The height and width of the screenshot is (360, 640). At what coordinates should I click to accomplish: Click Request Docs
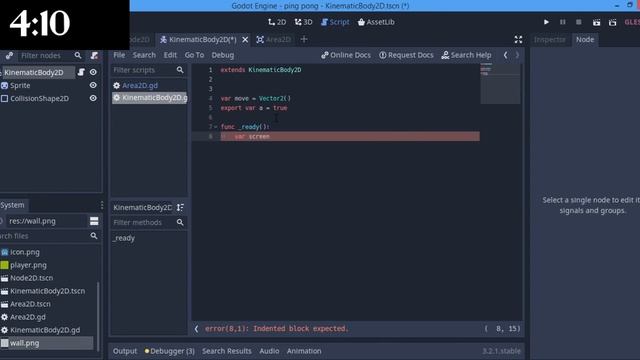click(x=406, y=55)
